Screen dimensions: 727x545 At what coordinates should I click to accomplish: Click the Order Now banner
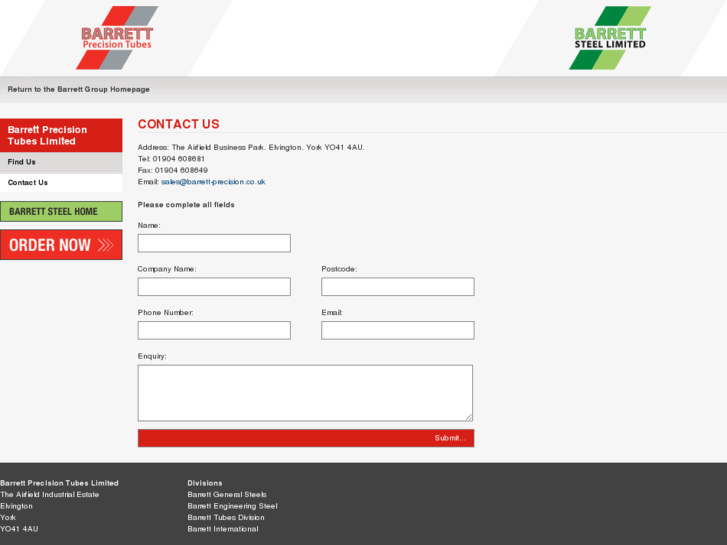[61, 245]
